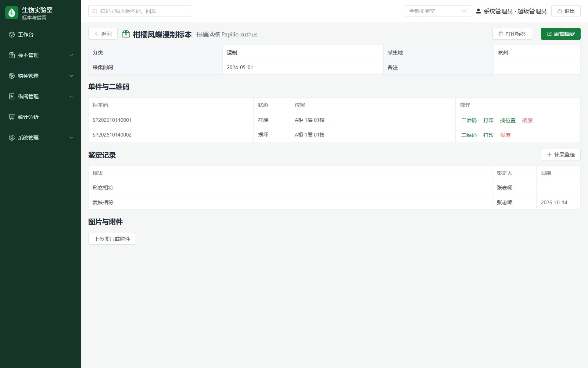Click the 损坏 status cell
Screen dimensions: 588x368
click(263, 135)
